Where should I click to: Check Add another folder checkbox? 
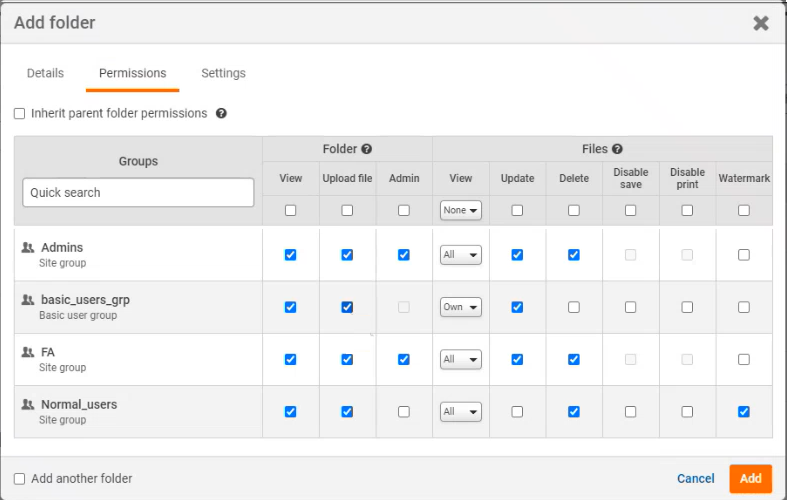(20, 479)
